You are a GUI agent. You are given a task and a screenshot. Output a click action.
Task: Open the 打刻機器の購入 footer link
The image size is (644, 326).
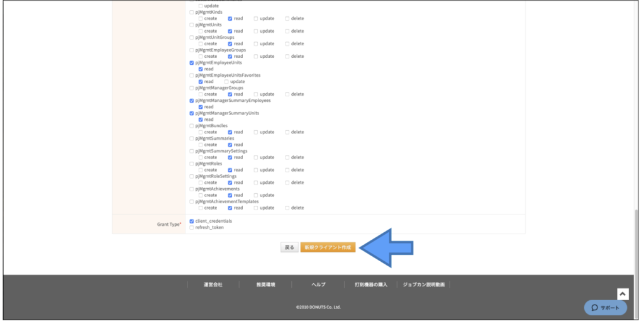(370, 284)
